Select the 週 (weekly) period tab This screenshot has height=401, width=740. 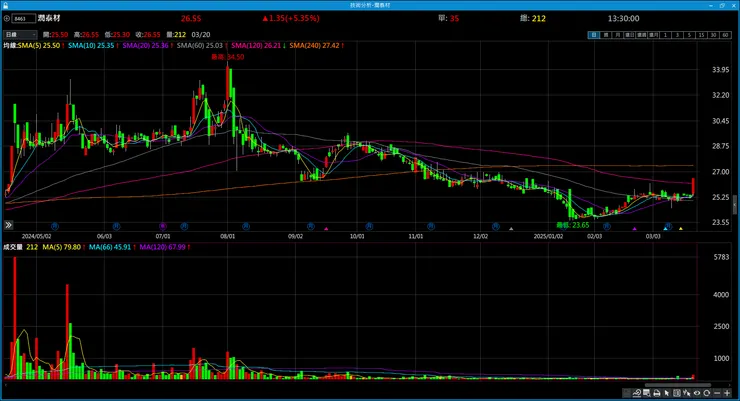pos(606,35)
